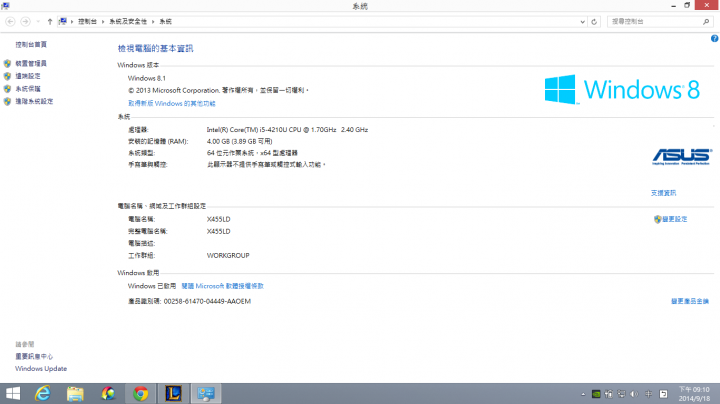Screen dimensions: 720x404
Task: Click X455LD next to 電腦名稱
Action: pos(219,219)
